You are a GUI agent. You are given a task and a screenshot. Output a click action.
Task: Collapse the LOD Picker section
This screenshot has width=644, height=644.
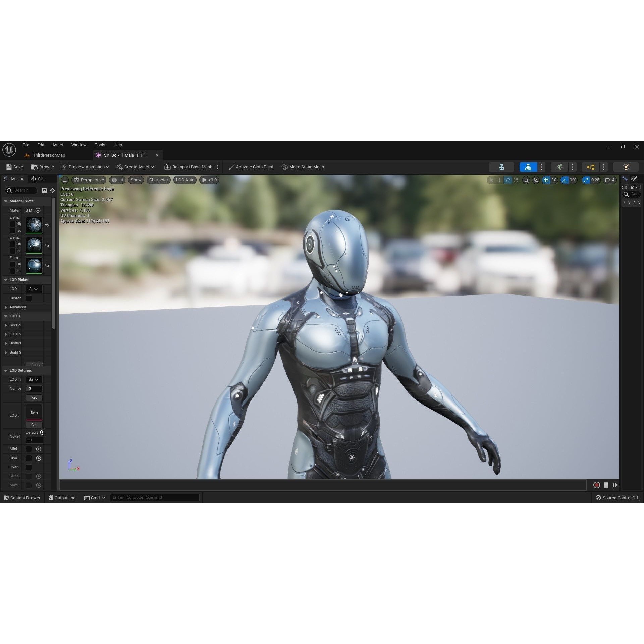coord(6,280)
